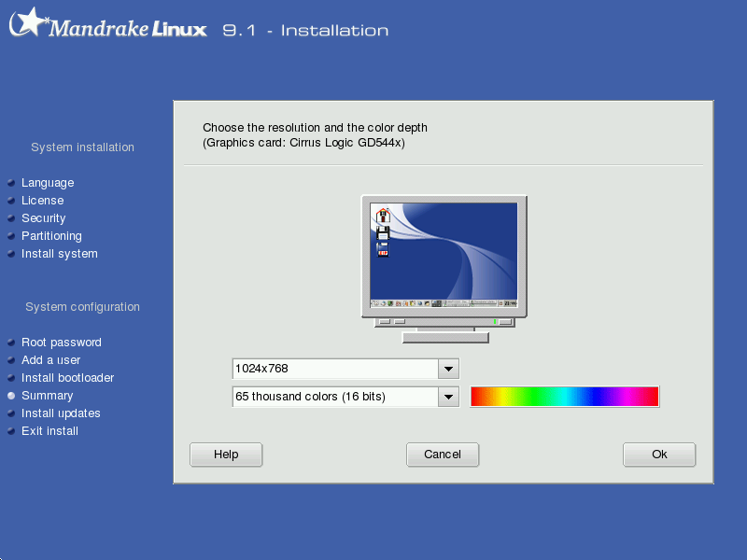
Task: Click the "Install updates" step label
Action: tap(61, 413)
